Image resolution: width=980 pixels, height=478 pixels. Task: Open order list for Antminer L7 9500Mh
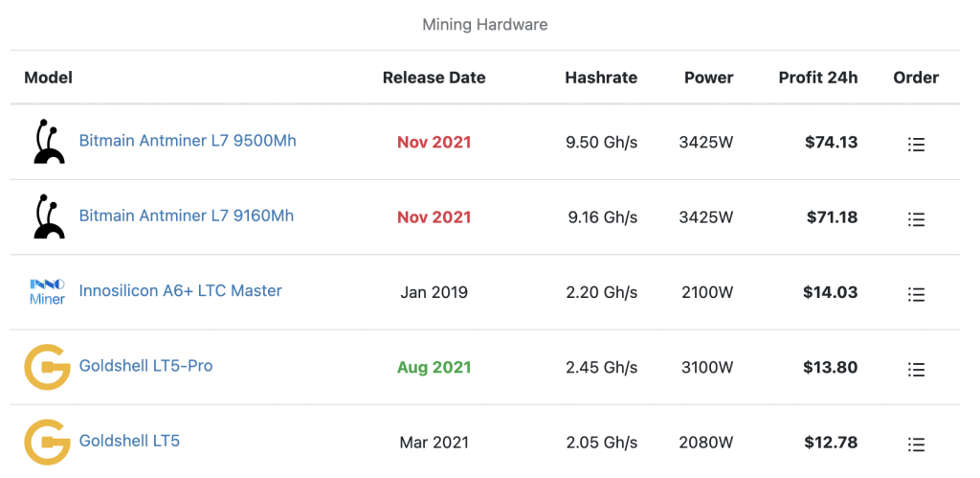(x=916, y=145)
